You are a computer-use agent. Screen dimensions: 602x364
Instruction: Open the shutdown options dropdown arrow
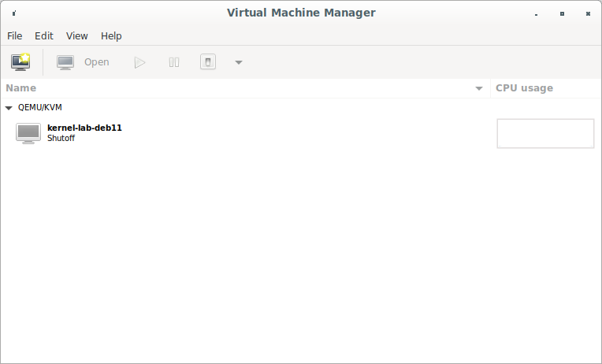tap(239, 62)
